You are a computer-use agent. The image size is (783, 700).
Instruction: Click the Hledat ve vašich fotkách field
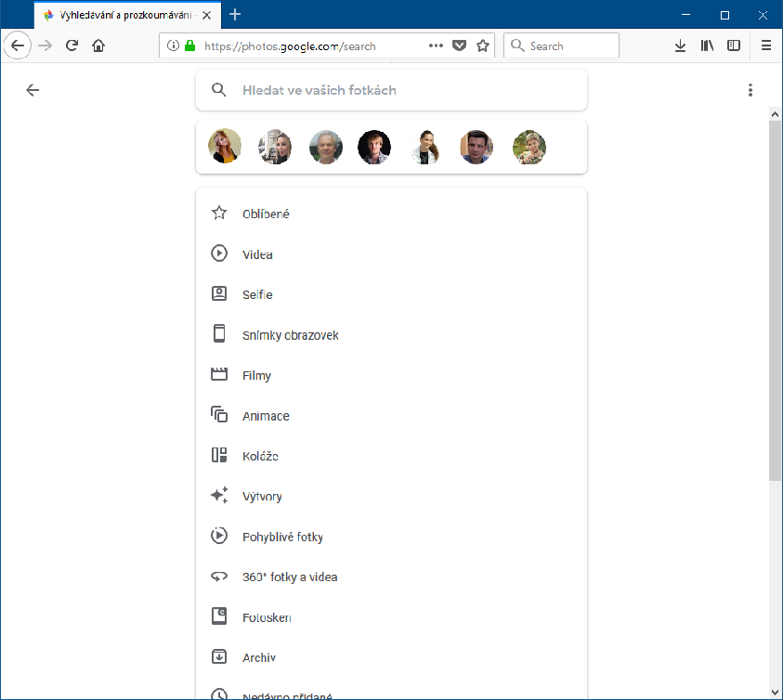(x=391, y=90)
